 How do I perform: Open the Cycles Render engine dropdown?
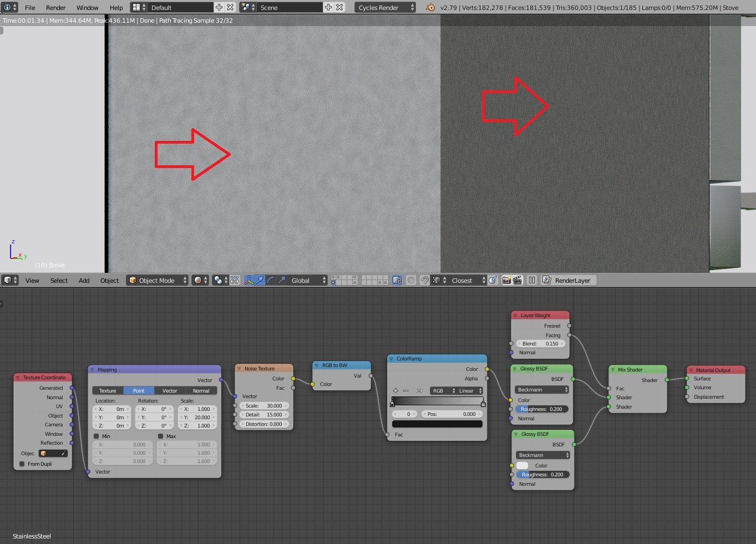(385, 7)
